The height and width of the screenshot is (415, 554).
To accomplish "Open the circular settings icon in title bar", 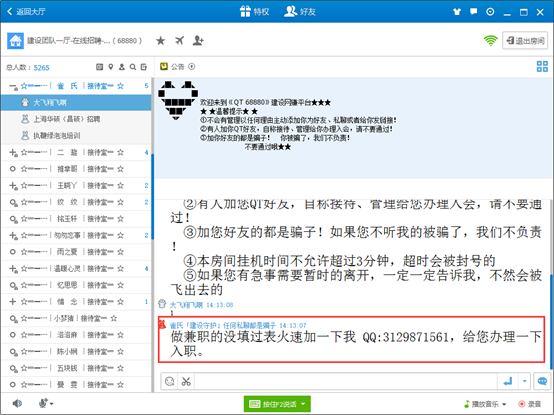I will 490,12.
